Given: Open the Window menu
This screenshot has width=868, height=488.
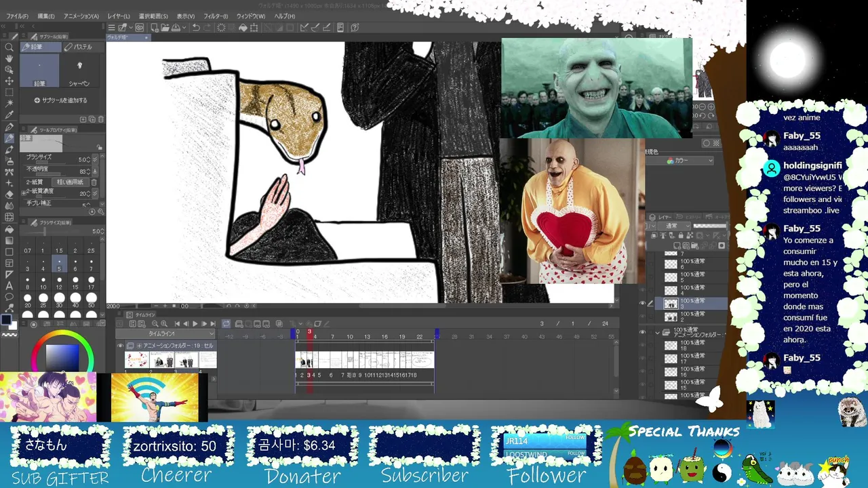Looking at the screenshot, I should point(251,16).
